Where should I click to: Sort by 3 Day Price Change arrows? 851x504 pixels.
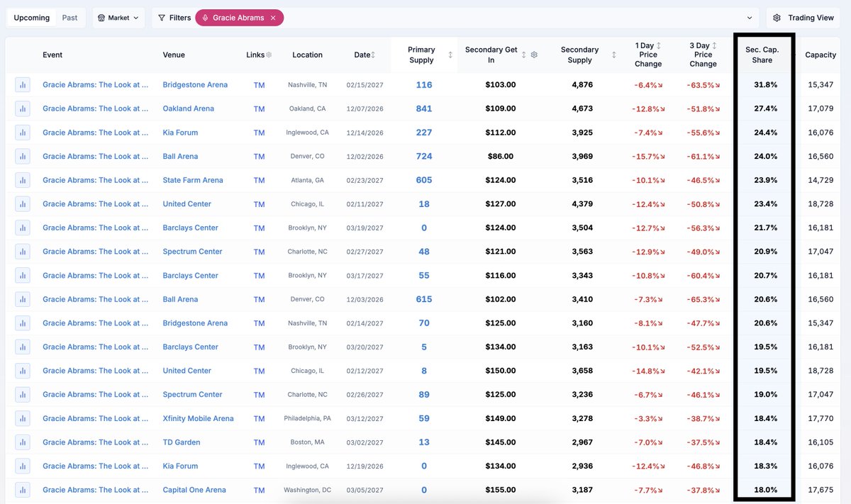point(714,45)
